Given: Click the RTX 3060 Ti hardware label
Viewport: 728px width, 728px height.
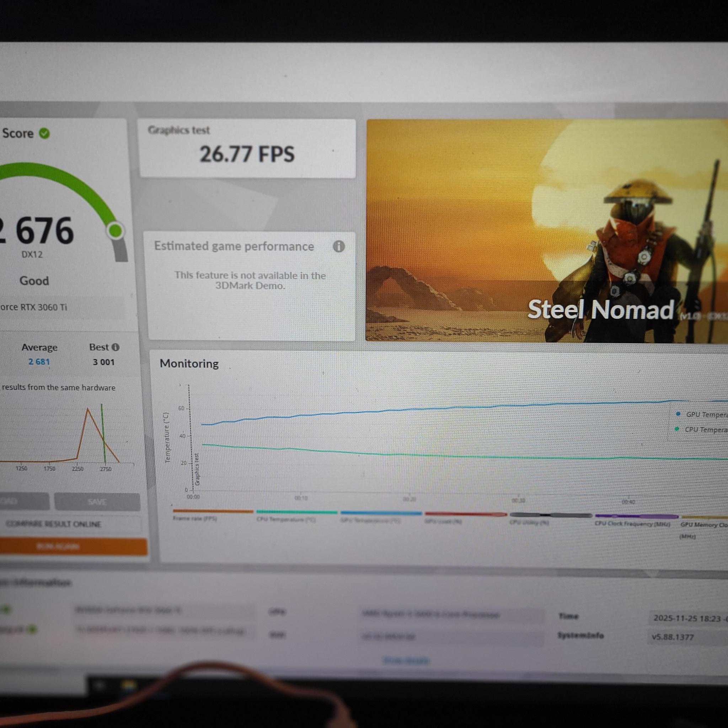Looking at the screenshot, I should tap(33, 307).
